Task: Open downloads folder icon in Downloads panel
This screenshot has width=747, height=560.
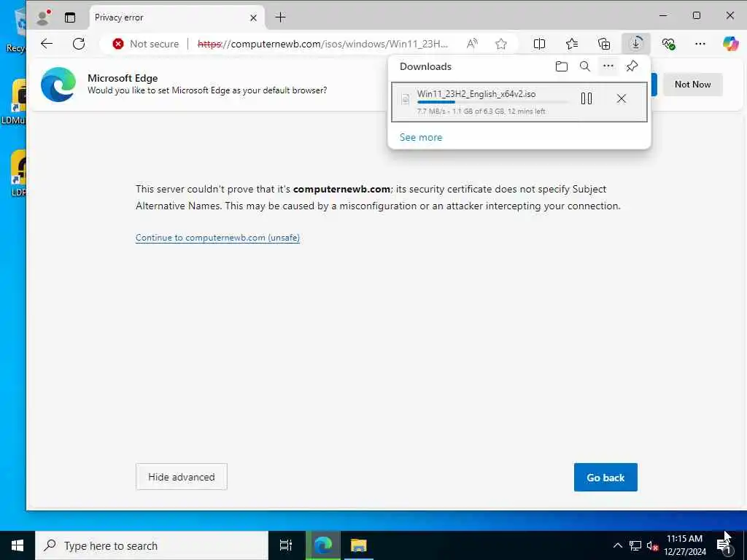Action: (562, 66)
